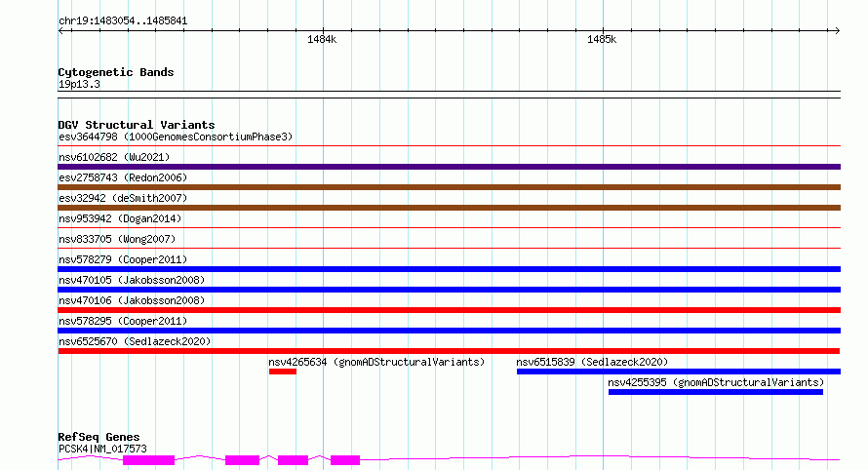The image size is (868, 470).
Task: Click the esv32942 (deSmith2007) label
Action: tap(123, 198)
